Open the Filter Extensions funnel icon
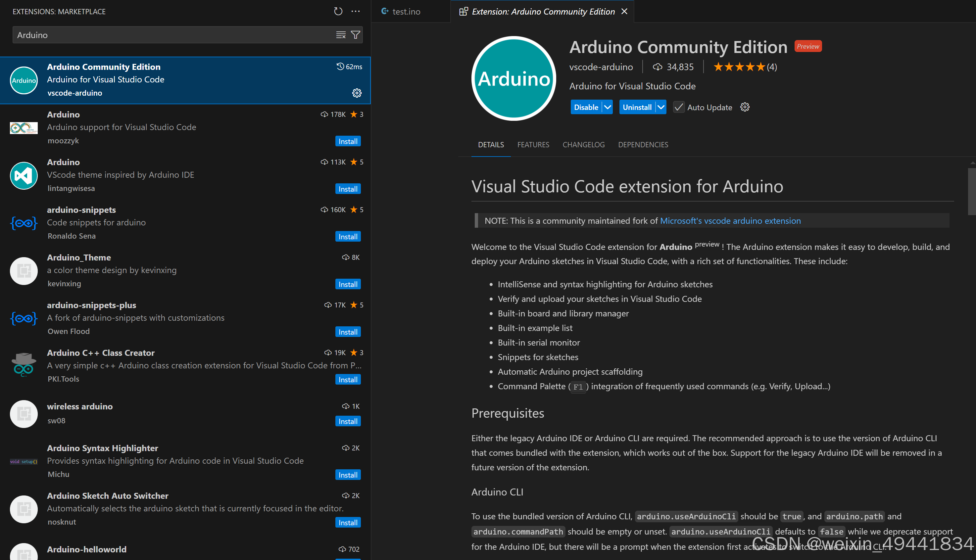 pos(356,35)
